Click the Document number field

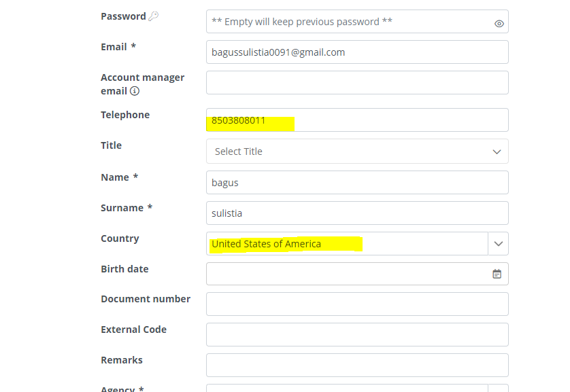(357, 304)
